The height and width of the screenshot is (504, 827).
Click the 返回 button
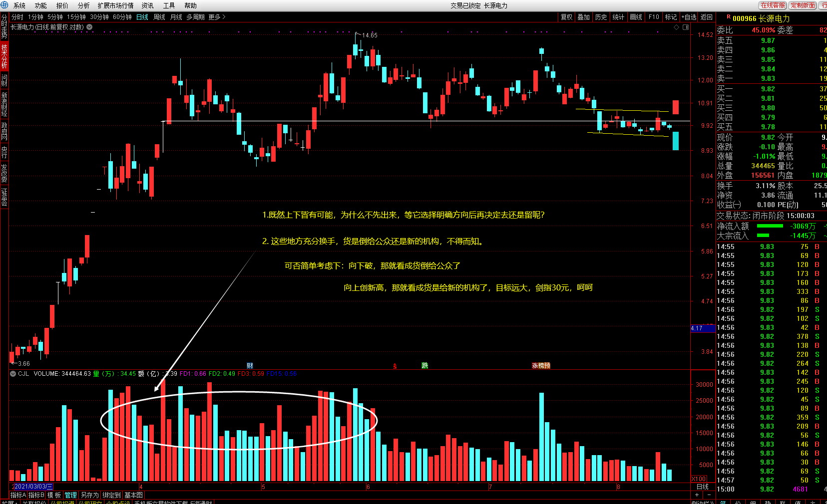(707, 17)
